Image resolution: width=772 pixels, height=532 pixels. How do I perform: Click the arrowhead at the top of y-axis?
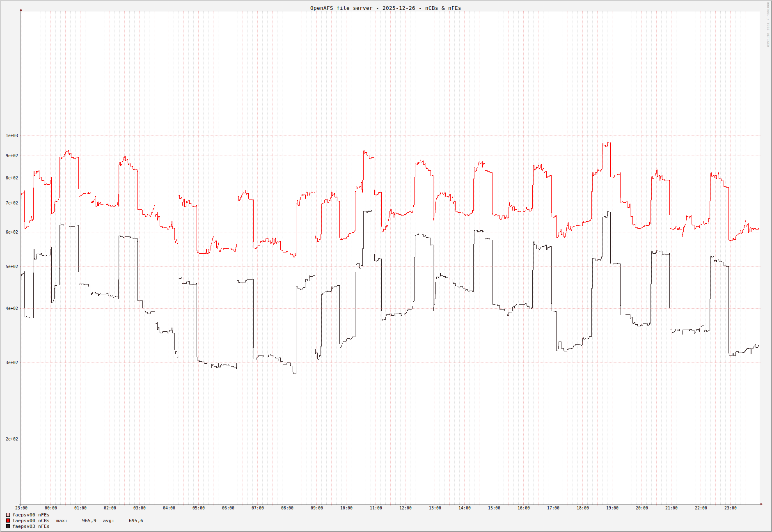(21, 10)
